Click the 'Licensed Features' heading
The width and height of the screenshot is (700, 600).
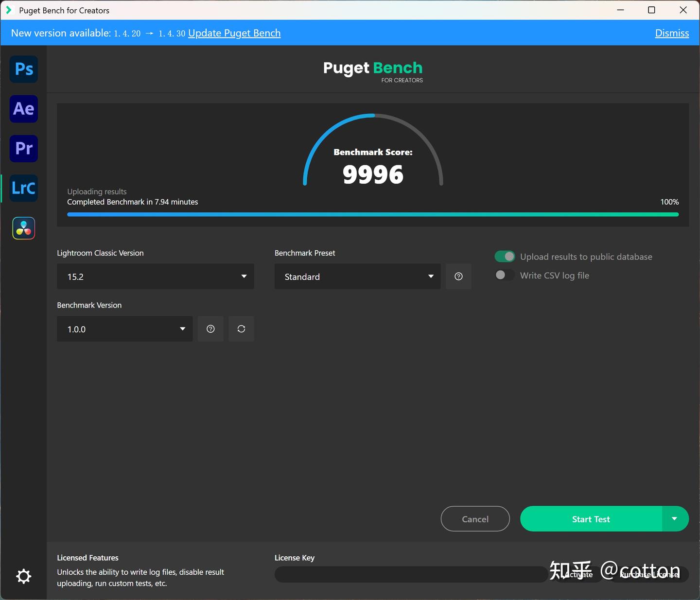pos(87,558)
